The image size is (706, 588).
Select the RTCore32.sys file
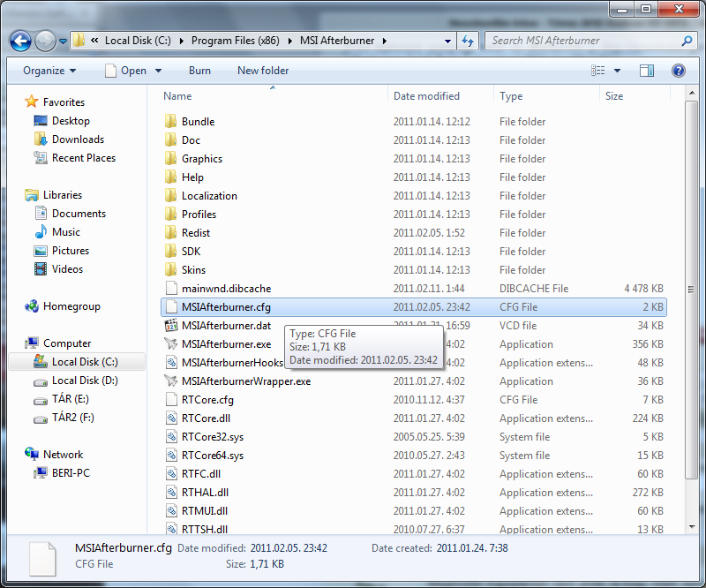click(213, 437)
